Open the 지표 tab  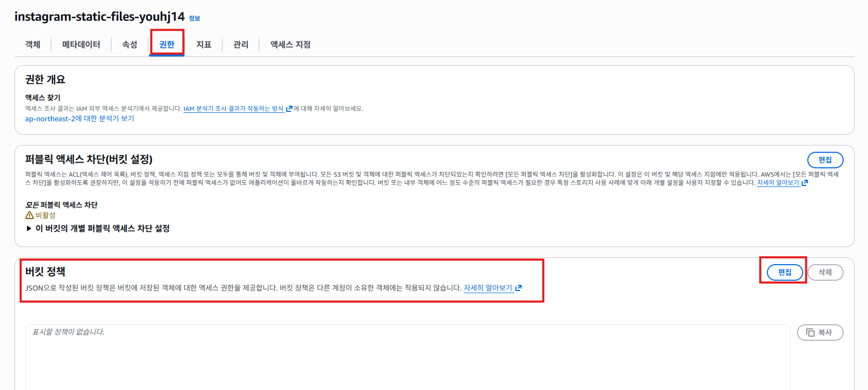[x=204, y=45]
